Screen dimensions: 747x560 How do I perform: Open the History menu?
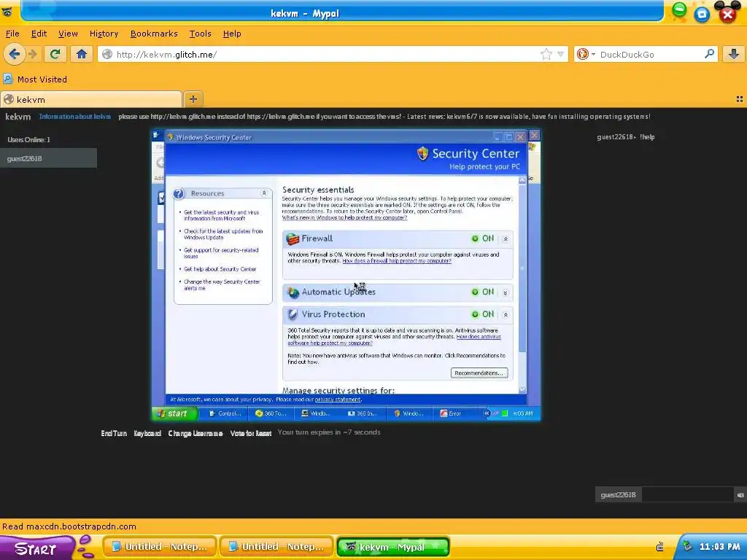coord(104,34)
